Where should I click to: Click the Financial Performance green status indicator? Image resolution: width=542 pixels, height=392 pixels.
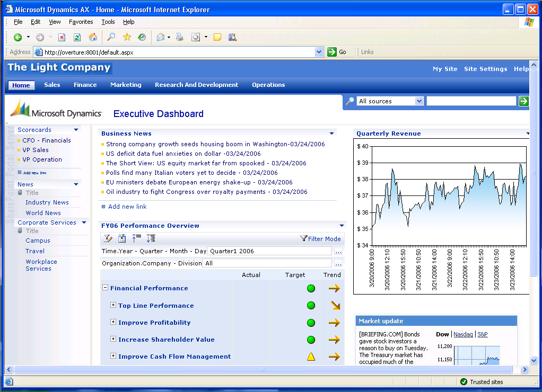coord(311,288)
